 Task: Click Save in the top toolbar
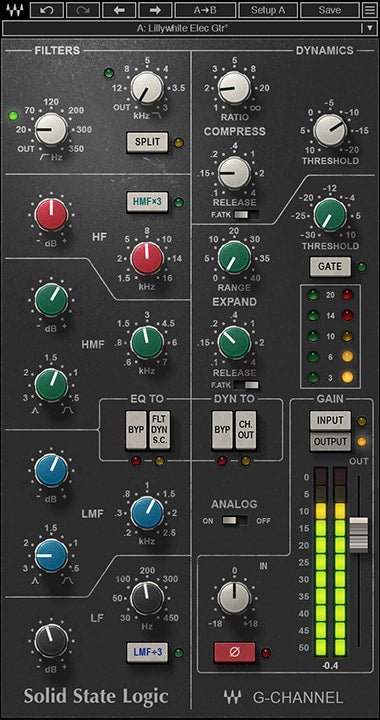[x=330, y=10]
